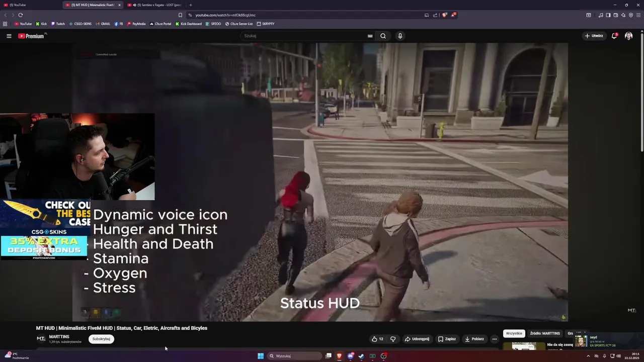Viewport: 644px width, 362px height.
Task: Click the Utwórz create button
Action: click(x=594, y=36)
